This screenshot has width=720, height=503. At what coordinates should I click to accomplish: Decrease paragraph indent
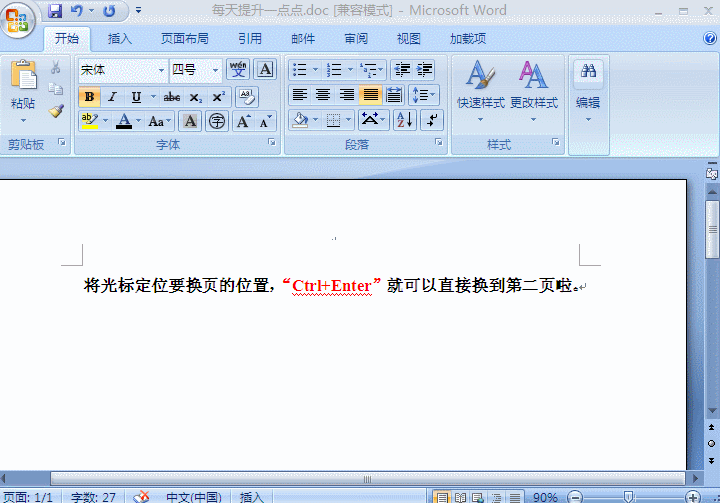[x=402, y=69]
